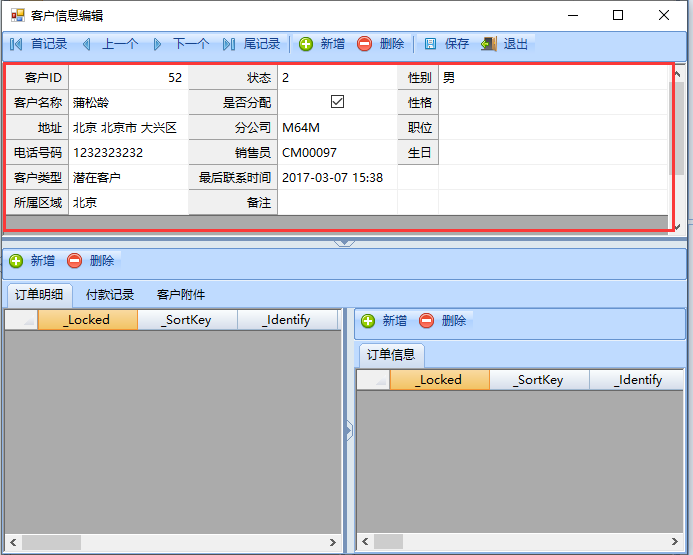Click 状态 field showing 2
The height and width of the screenshot is (555, 693).
point(338,78)
